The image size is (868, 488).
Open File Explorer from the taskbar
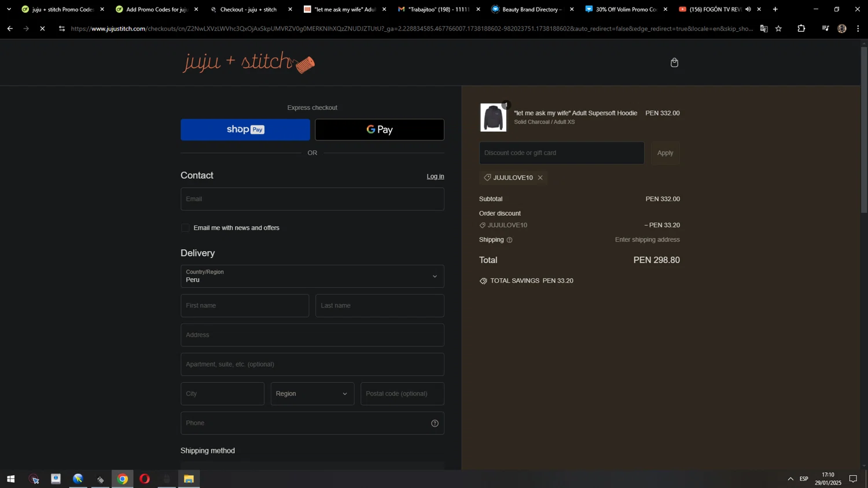tap(189, 479)
